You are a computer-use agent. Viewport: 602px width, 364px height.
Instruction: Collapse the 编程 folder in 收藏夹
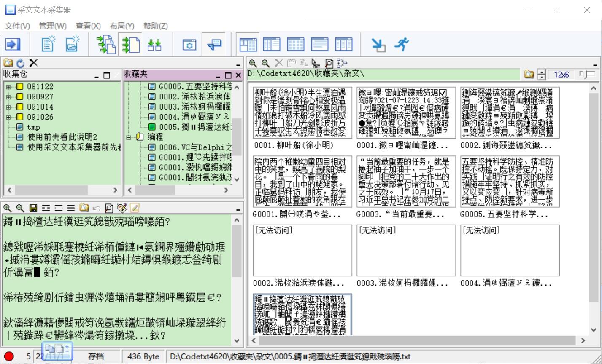tap(129, 137)
